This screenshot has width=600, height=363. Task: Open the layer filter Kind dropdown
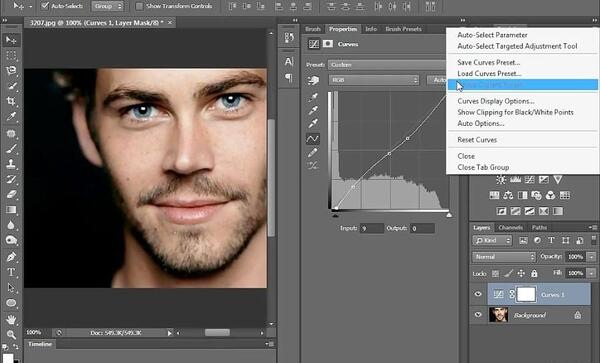tap(492, 241)
